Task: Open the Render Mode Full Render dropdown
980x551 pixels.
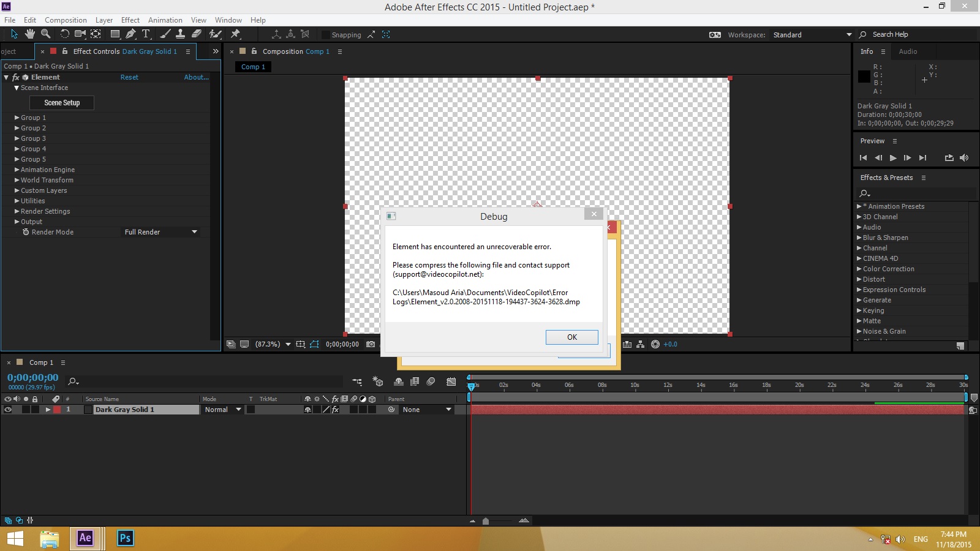Action: coord(161,232)
